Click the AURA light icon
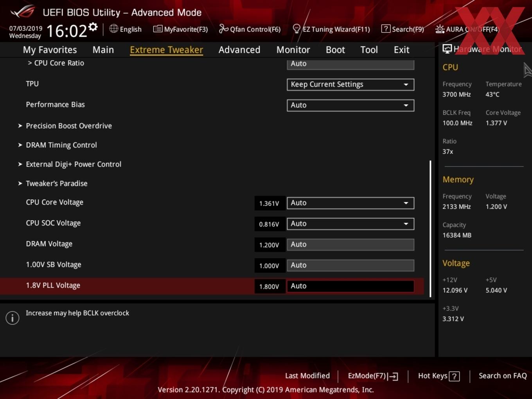The height and width of the screenshot is (399, 532). (440, 29)
